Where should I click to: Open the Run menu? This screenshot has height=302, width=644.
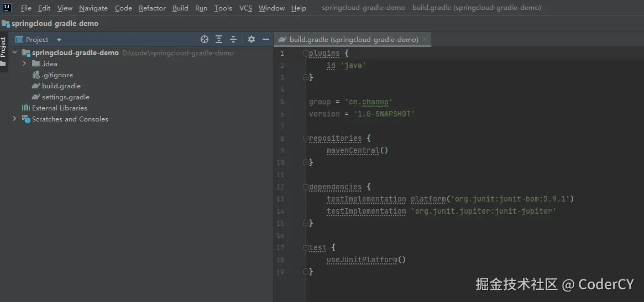coord(201,8)
